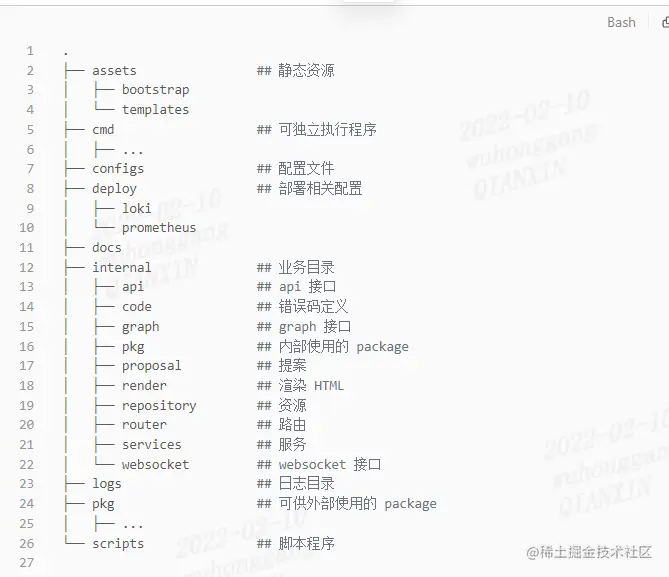Click the 'configs' directory name
The height and width of the screenshot is (577, 669).
[118, 169]
